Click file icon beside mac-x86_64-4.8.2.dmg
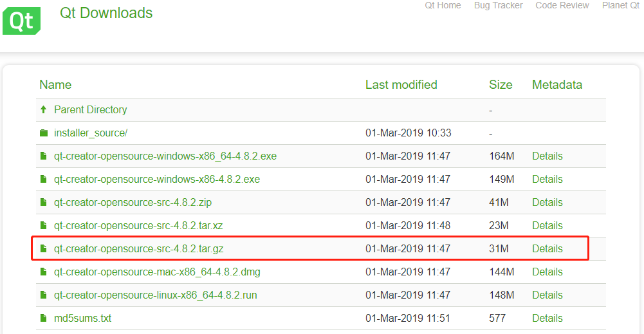The width and height of the screenshot is (644, 334). 44,272
